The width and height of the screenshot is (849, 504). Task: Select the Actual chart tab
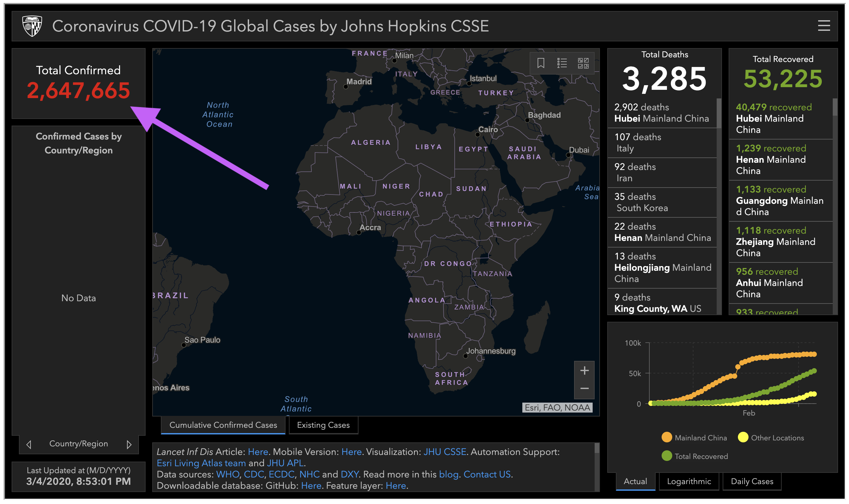point(635,481)
